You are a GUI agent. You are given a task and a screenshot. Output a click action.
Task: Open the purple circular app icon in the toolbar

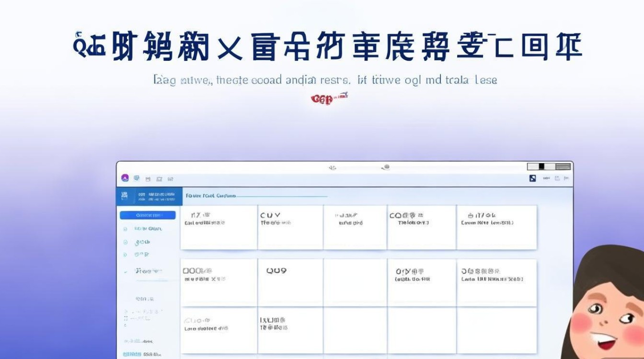click(124, 179)
